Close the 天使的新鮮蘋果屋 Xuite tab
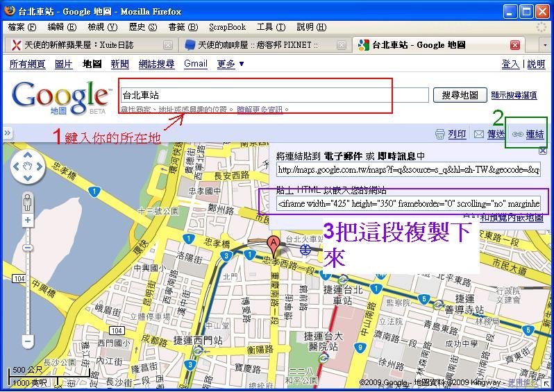This screenshot has height=392, width=554. tap(168, 45)
